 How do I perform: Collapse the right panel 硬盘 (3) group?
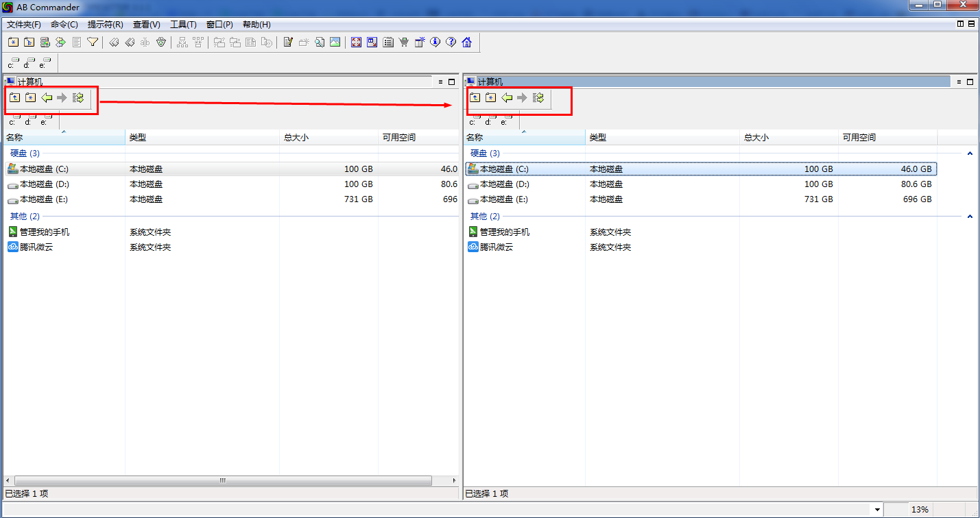[970, 153]
